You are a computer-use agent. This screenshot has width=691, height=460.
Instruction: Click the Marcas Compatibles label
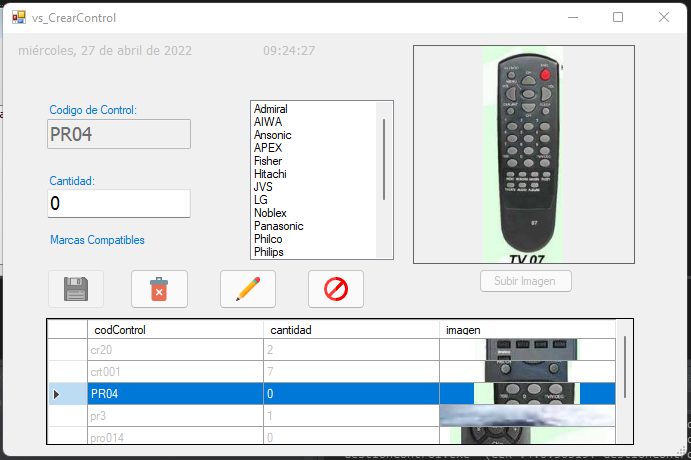click(x=97, y=240)
